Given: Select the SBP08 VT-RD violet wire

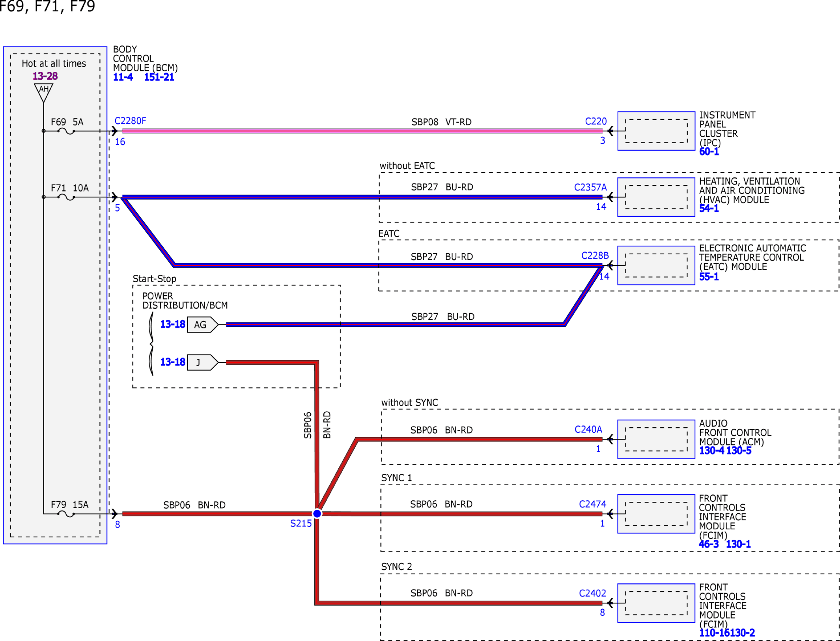Looking at the screenshot, I should click(x=362, y=131).
